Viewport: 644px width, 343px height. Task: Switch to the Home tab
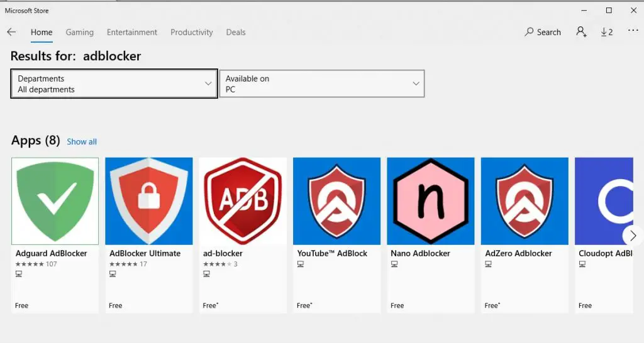42,32
